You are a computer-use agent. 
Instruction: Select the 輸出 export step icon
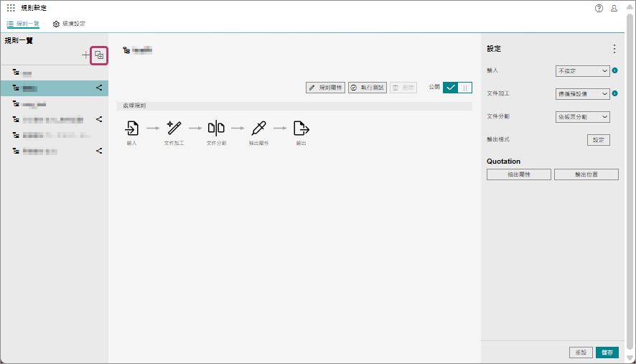coord(301,129)
